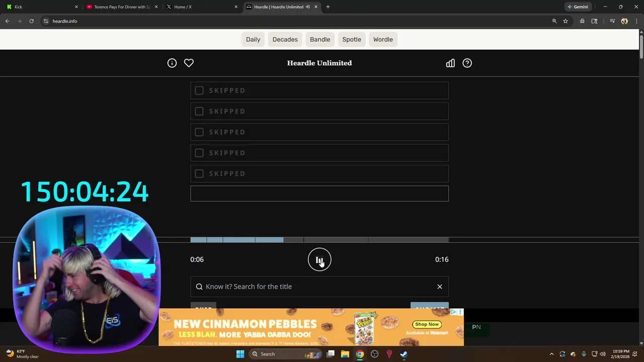Open the Spotle game mode
Screen dimensions: 644x362
352,39
